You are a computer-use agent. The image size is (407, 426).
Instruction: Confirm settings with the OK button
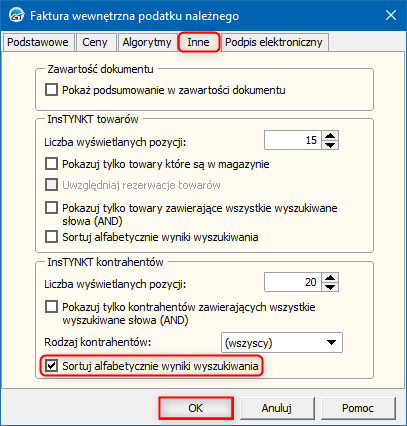[x=195, y=408]
